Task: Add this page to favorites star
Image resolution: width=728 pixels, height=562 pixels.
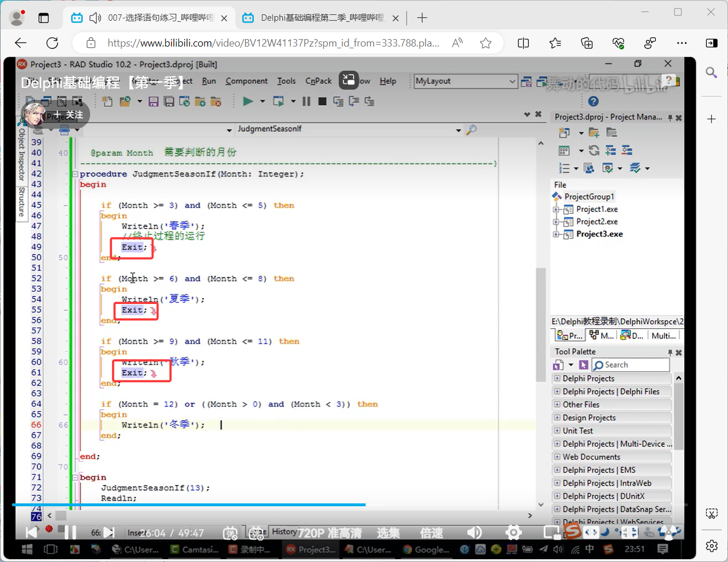Action: coord(486,43)
